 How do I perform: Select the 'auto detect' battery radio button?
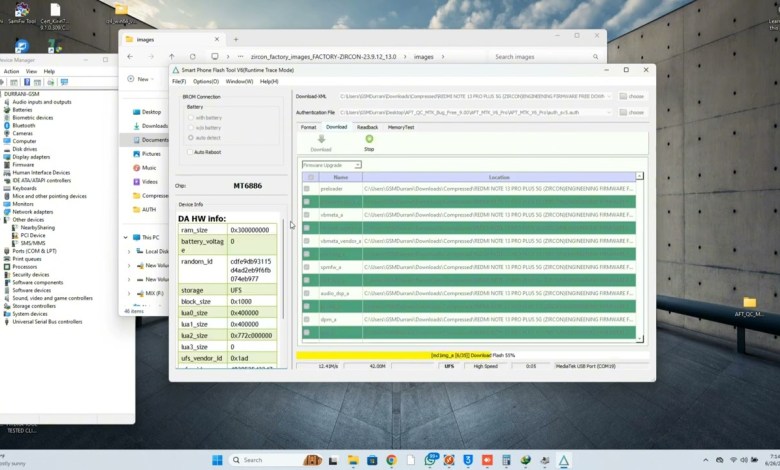pos(191,137)
